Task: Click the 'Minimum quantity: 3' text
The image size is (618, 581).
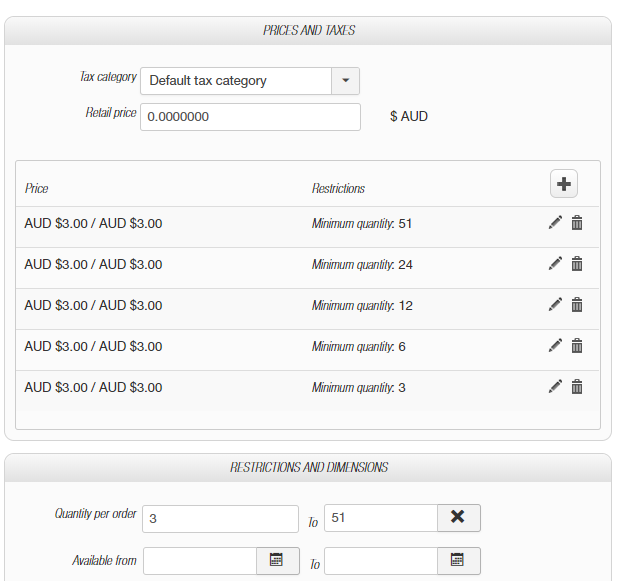Action: coord(358,387)
